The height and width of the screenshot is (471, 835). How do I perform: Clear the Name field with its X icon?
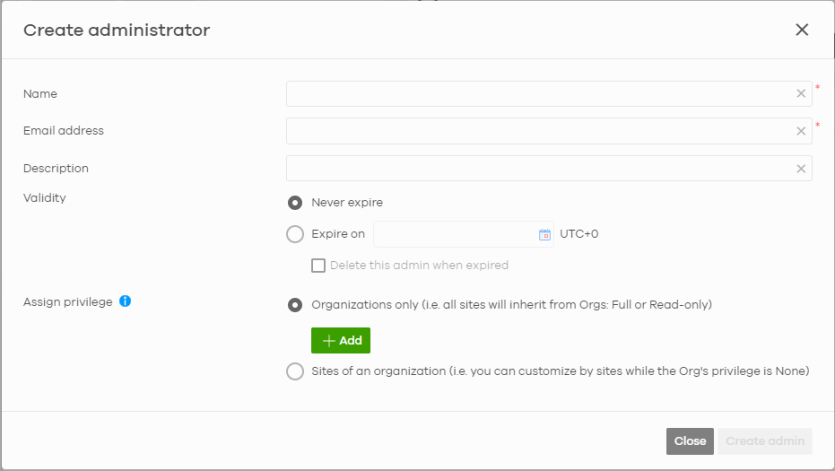tap(800, 94)
